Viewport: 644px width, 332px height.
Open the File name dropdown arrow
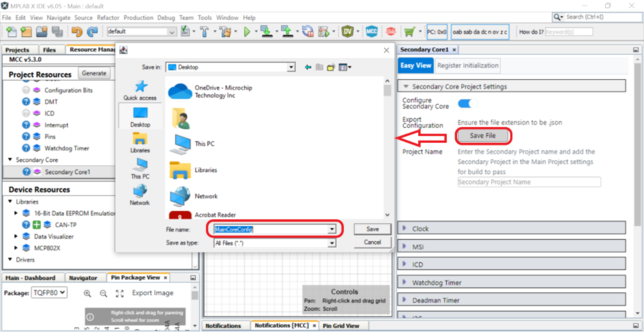332,230
